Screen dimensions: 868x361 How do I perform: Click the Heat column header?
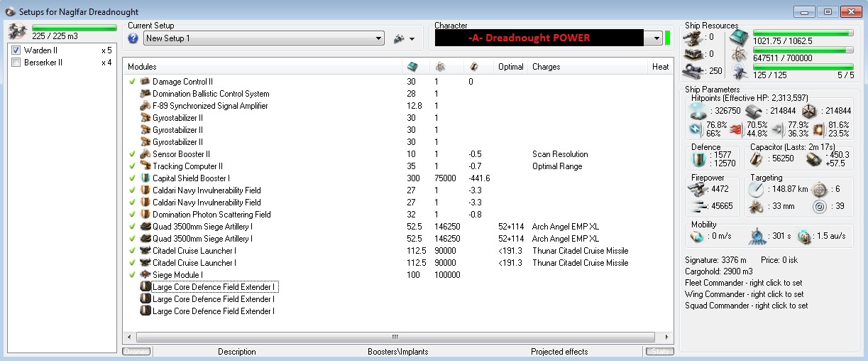pyautogui.click(x=660, y=67)
